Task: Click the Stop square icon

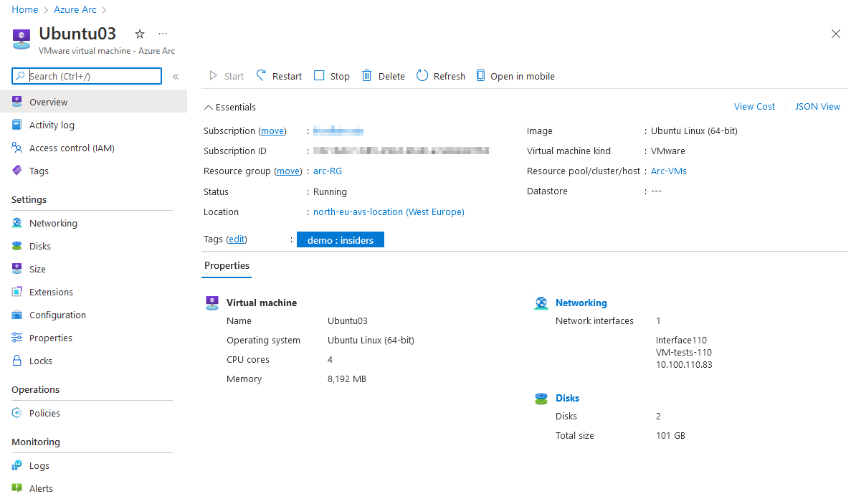Action: (319, 75)
